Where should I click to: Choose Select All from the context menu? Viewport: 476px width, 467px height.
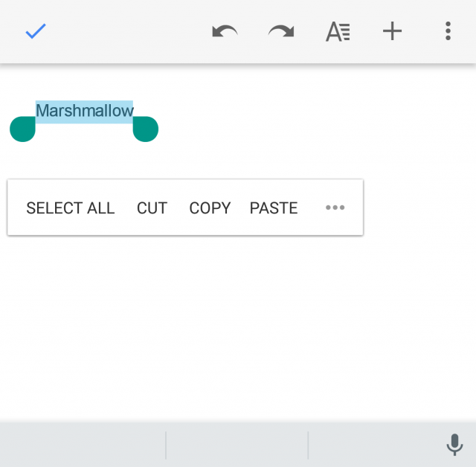click(71, 208)
